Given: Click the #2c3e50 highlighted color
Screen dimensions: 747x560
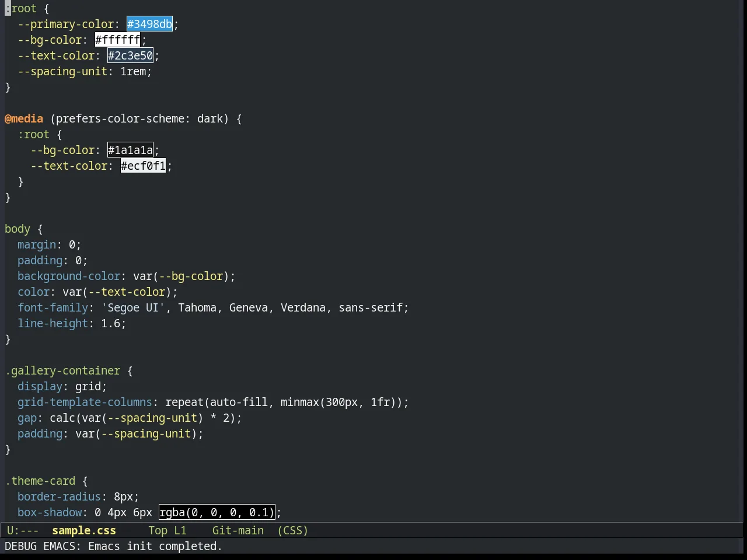Looking at the screenshot, I should (x=130, y=55).
